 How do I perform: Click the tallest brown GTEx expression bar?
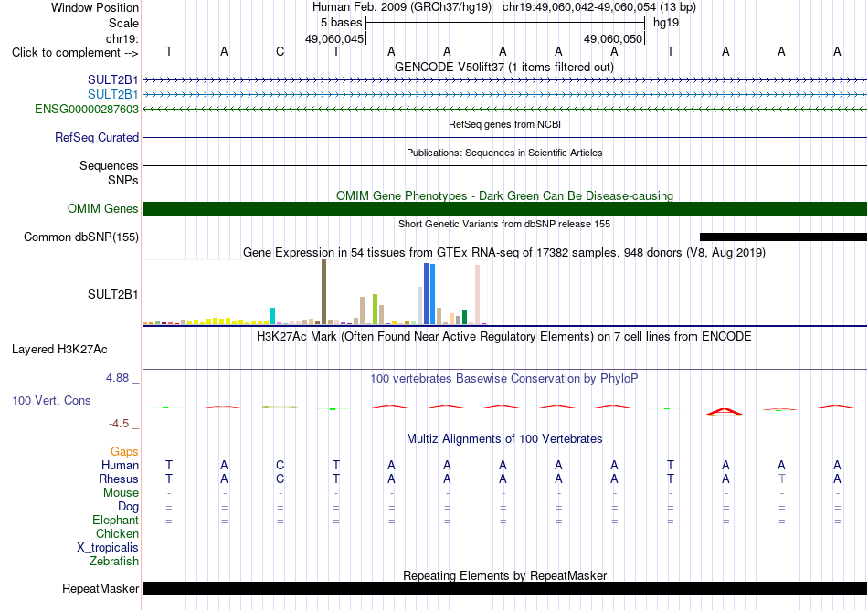point(323,291)
